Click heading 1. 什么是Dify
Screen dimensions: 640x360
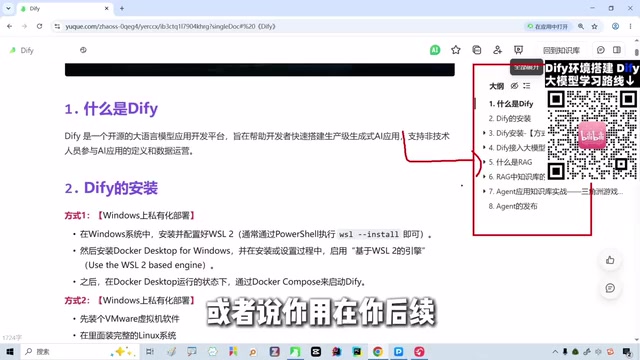111,109
